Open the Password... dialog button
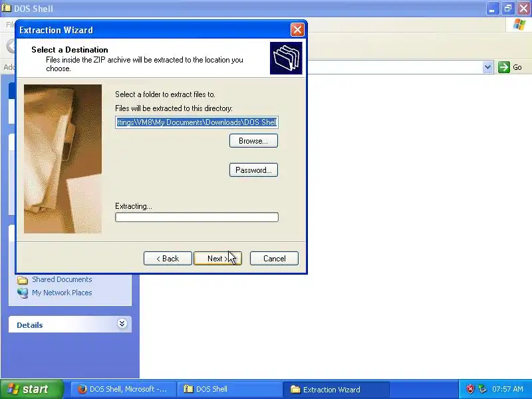Image resolution: width=532 pixels, height=399 pixels. (253, 170)
